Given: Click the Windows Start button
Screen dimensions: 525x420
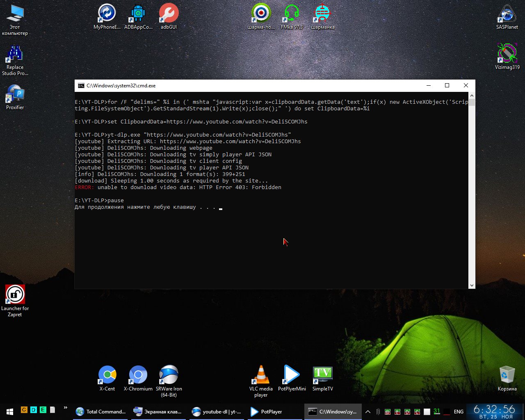Looking at the screenshot, I should tap(10, 411).
